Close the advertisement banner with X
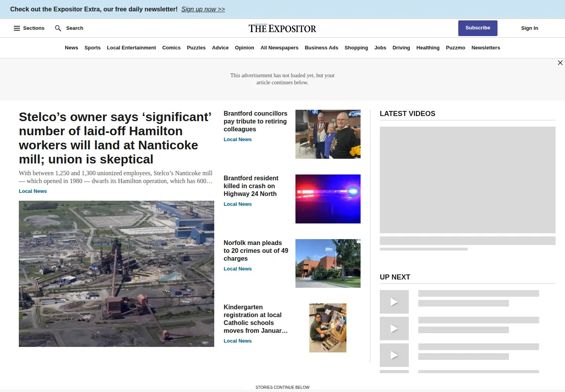The height and width of the screenshot is (392, 565). [560, 63]
